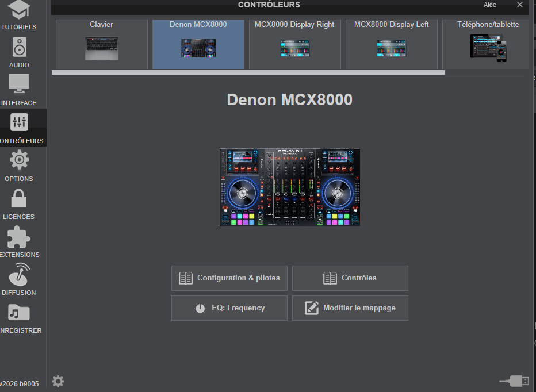
Task: Open the Enregistrer music folder icon
Action: (19, 312)
